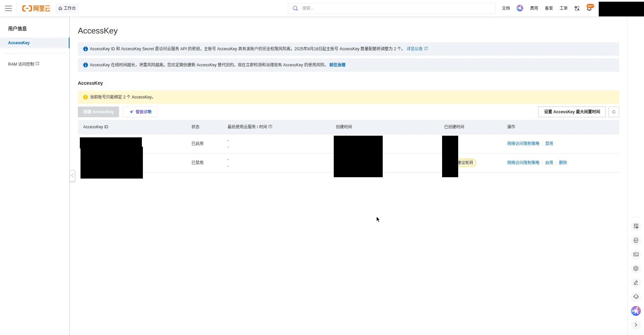
Task: Open the floating AI assistant button
Action: 636,311
